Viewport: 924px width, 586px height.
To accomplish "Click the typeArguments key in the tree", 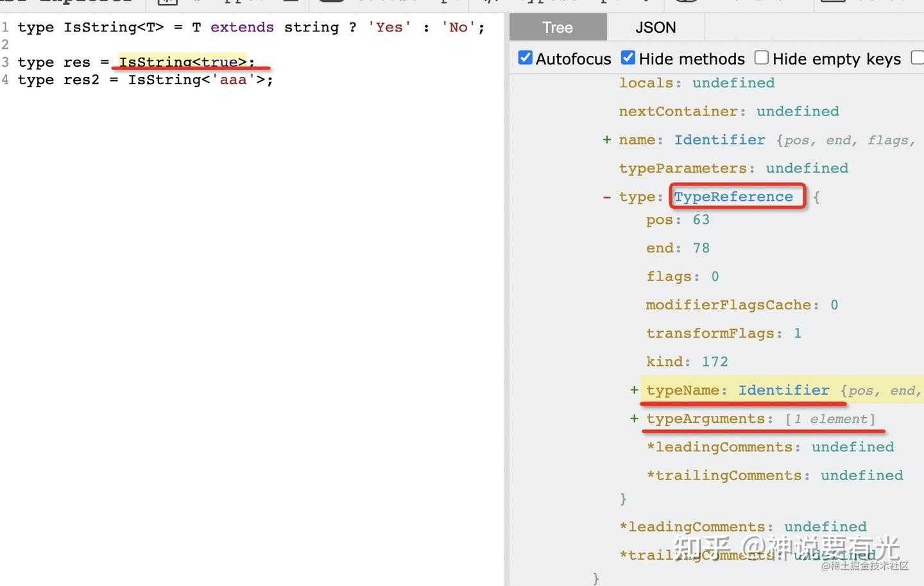I will coord(705,418).
